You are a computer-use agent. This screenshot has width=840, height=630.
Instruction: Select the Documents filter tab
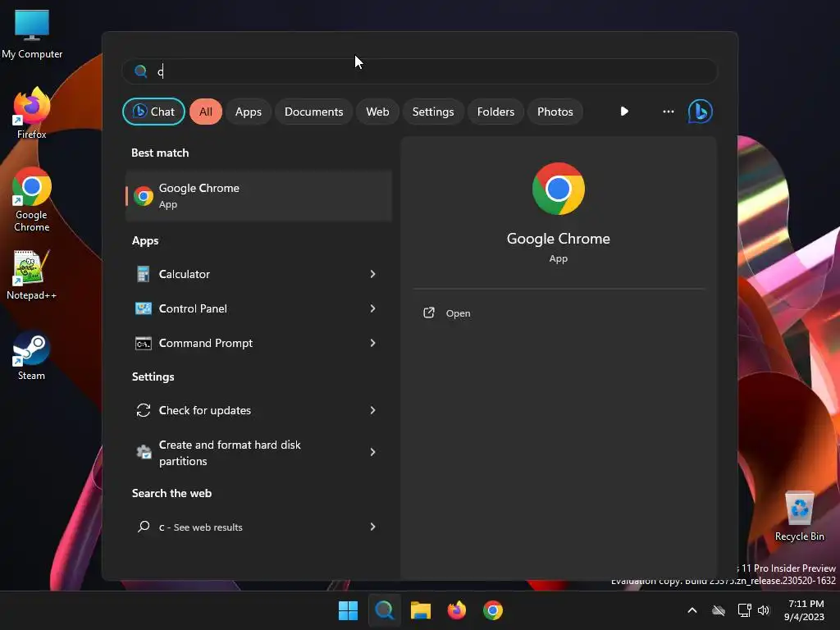click(x=313, y=112)
